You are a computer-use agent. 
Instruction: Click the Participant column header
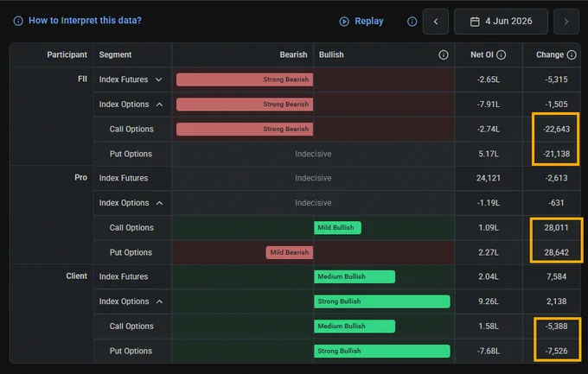[67, 54]
